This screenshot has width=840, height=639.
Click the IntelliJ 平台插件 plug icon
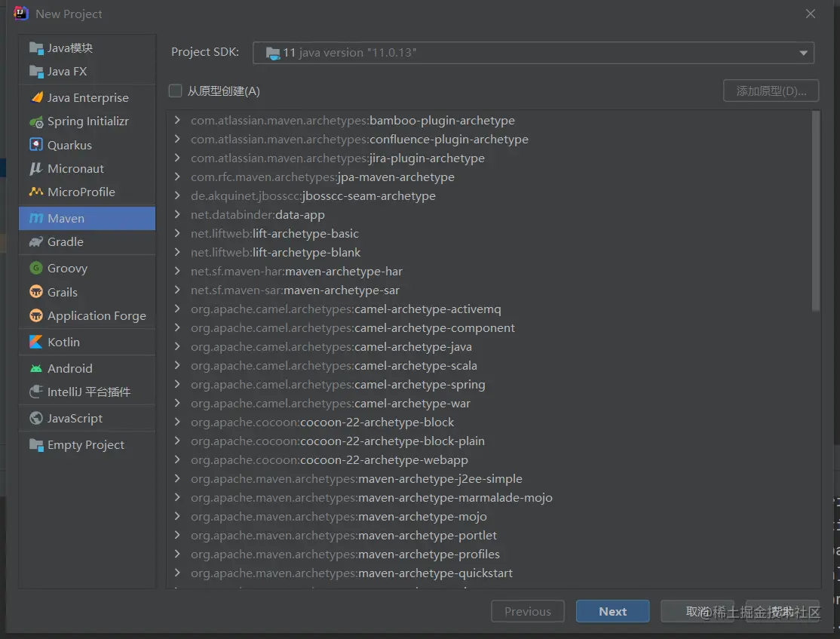pos(36,392)
